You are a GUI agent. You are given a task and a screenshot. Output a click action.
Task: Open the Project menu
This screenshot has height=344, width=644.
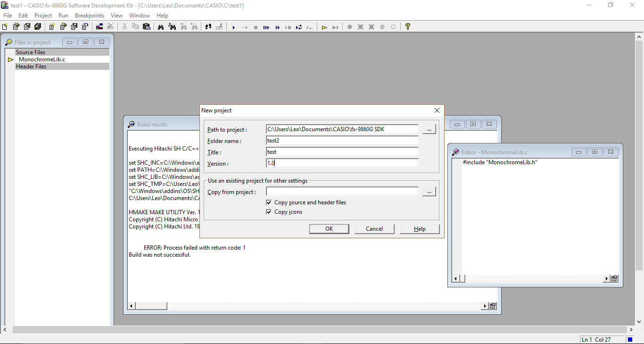(x=43, y=16)
